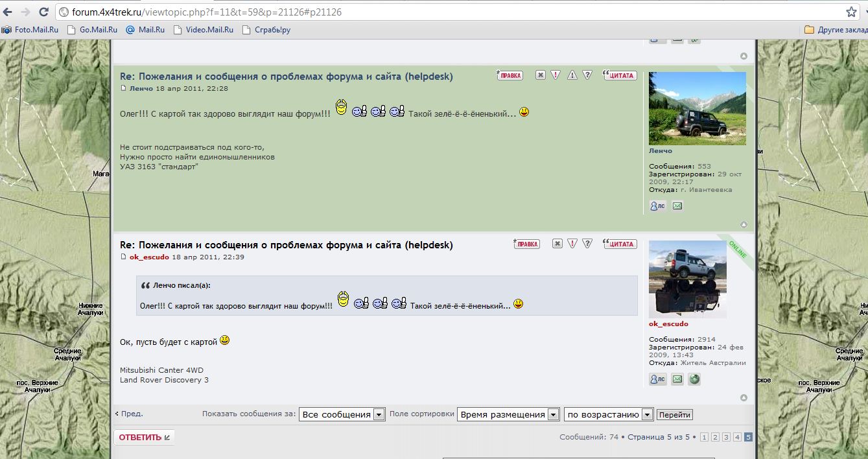The height and width of the screenshot is (459, 868).
Task: Bookmark this page with the star icon
Action: click(x=851, y=12)
